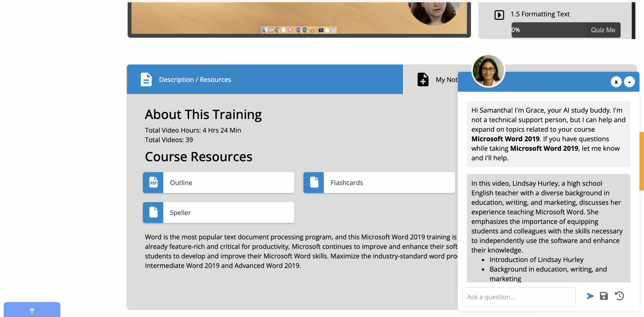Viewport: 644px width, 317px height.
Task: Click the PDF icon beside Outline
Action: 153,183
